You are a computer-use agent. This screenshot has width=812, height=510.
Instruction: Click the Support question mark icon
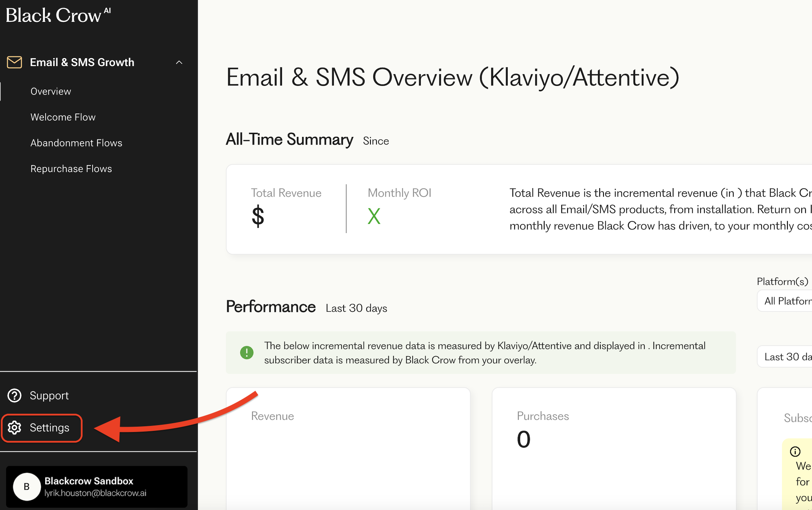[15, 395]
